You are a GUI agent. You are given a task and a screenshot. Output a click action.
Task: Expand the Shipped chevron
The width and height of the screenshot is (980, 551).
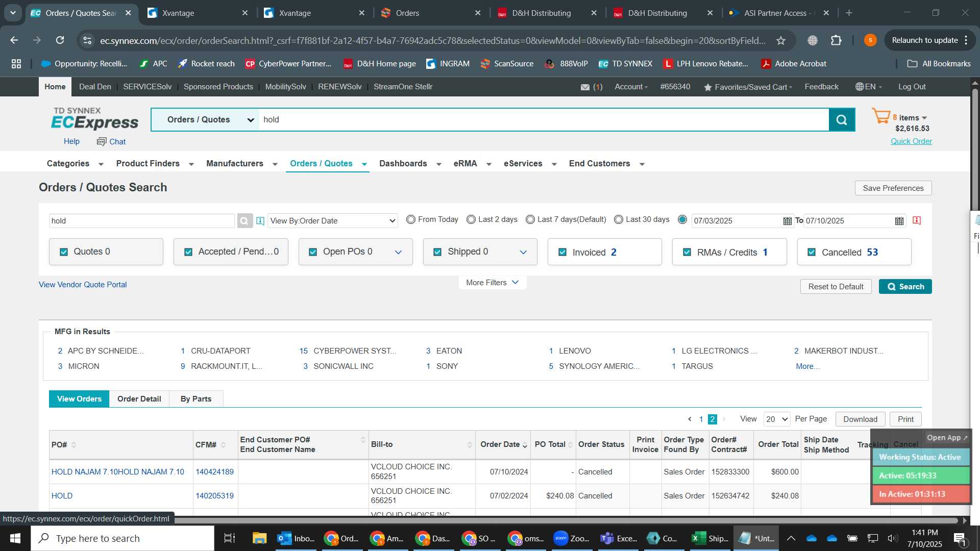tap(523, 252)
